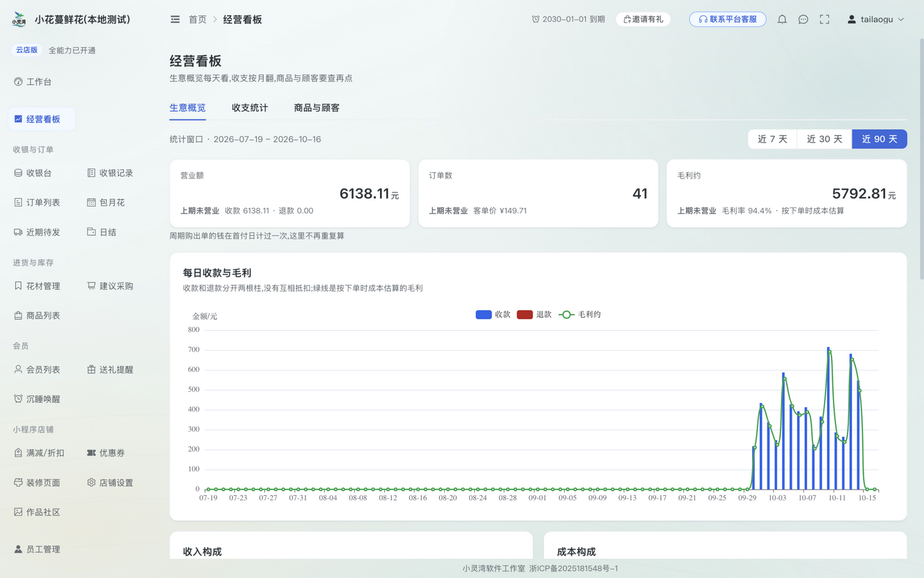Click the 营业额 6138.11 元 card

coord(289,193)
